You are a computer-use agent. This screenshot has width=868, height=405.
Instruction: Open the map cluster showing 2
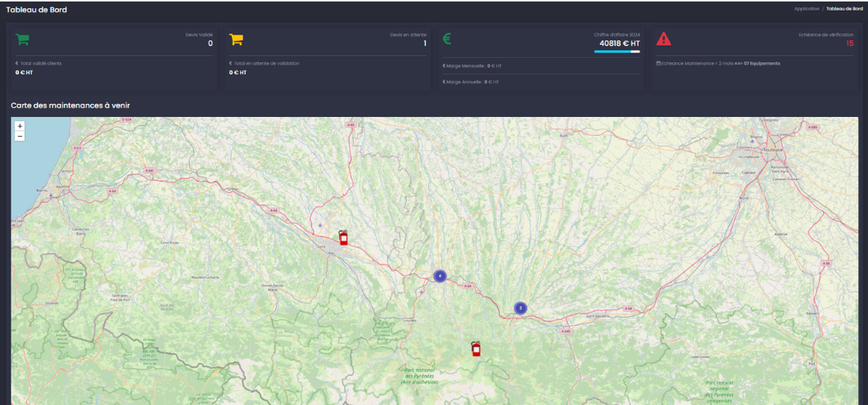click(520, 308)
